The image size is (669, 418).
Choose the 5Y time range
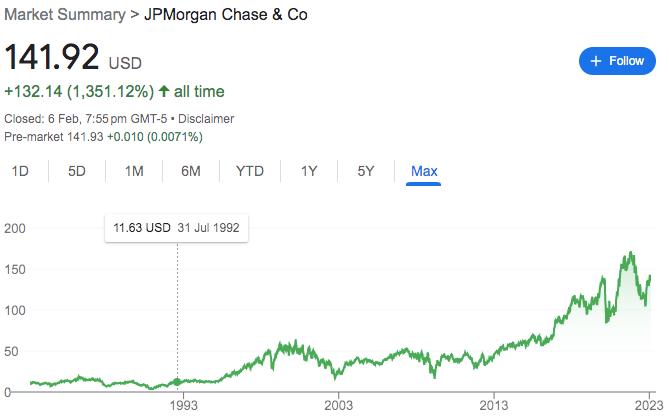tap(366, 171)
